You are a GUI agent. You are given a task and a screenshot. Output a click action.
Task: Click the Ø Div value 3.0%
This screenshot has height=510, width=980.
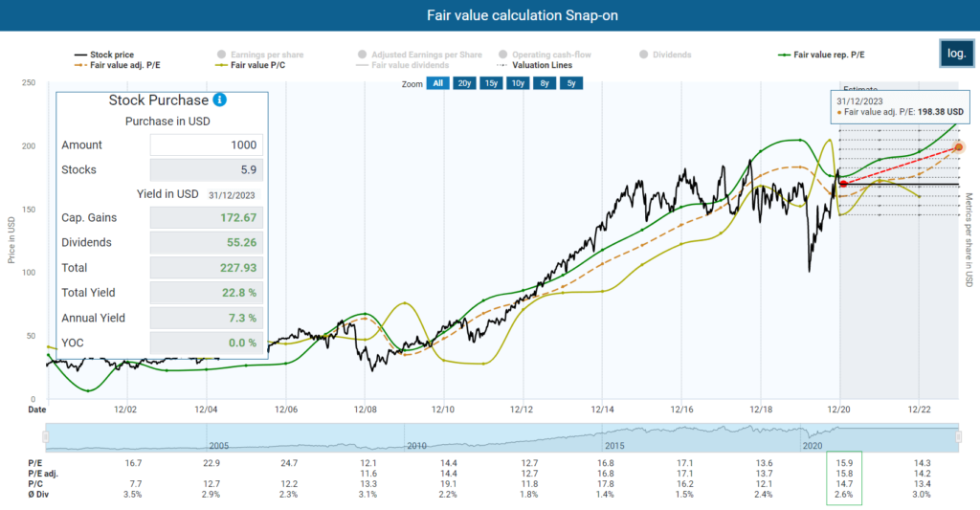[922, 495]
